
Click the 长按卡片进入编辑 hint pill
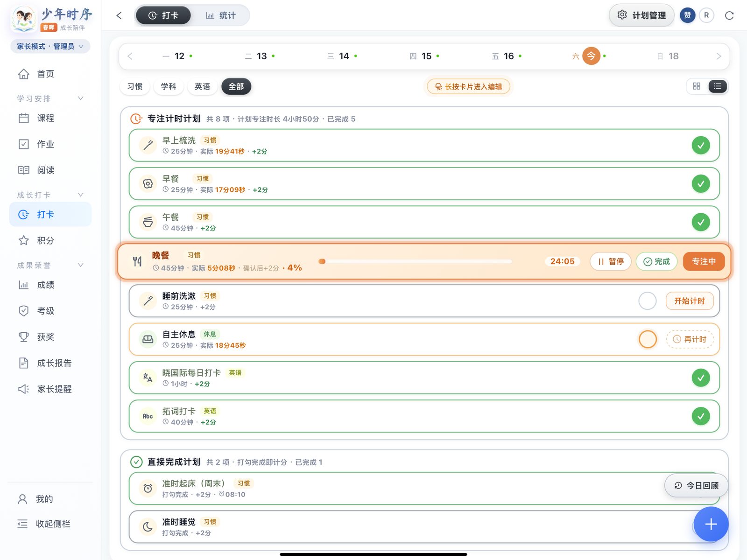[x=468, y=87]
